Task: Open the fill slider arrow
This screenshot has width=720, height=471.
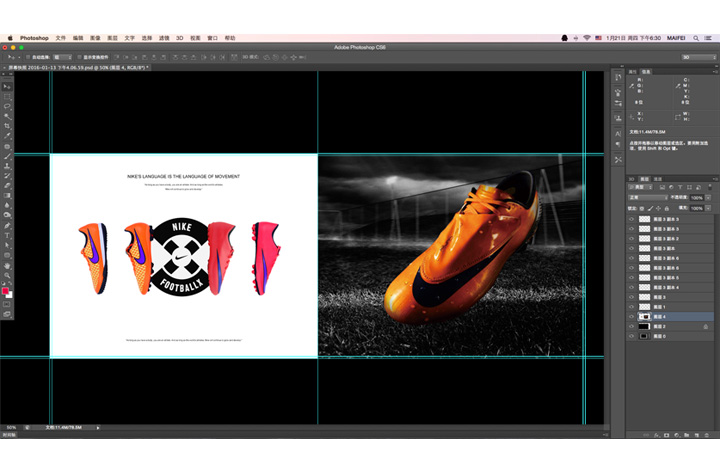Action: 708,208
